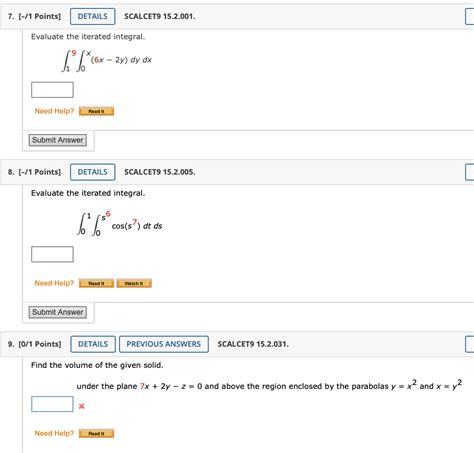The width and height of the screenshot is (474, 453).
Task: Expand the partially visible box on question 7 header
Action: pyautogui.click(x=470, y=16)
